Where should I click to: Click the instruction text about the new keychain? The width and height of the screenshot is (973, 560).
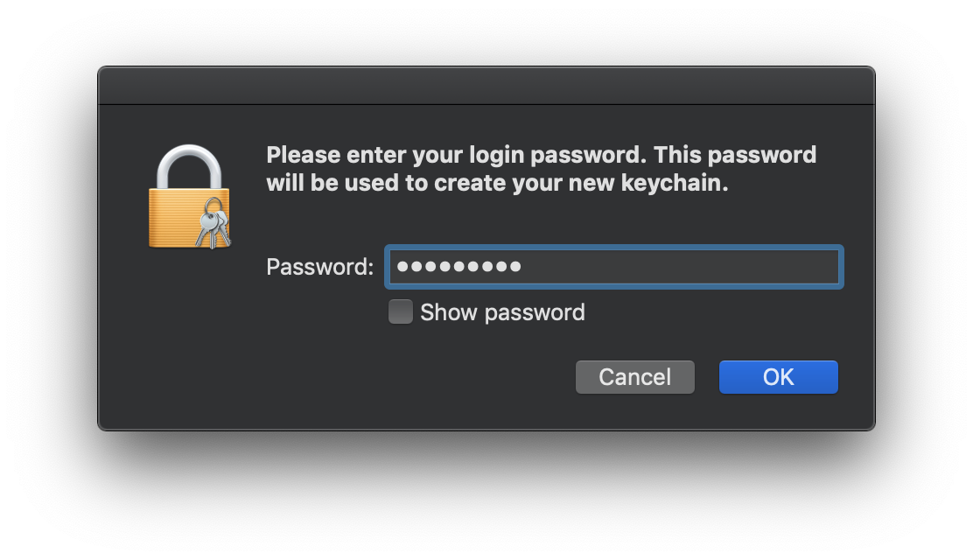(541, 168)
